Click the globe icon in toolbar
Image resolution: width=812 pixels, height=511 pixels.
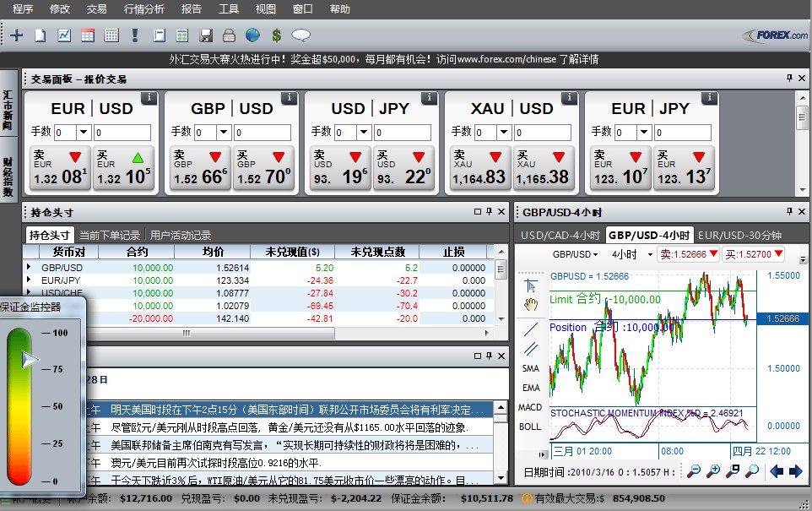click(252, 35)
